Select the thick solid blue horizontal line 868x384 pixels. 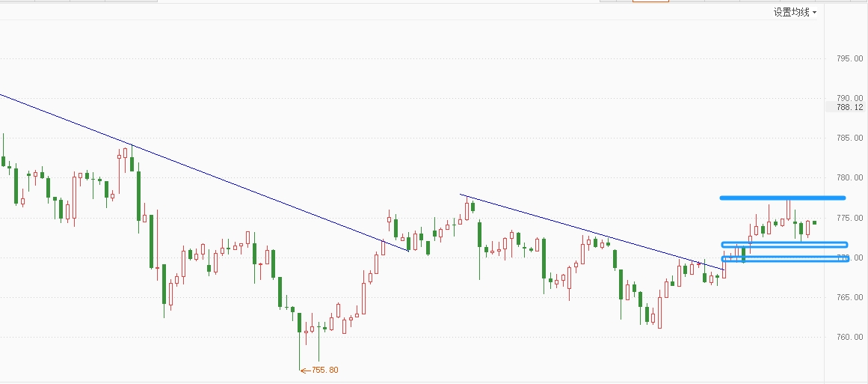(782, 198)
